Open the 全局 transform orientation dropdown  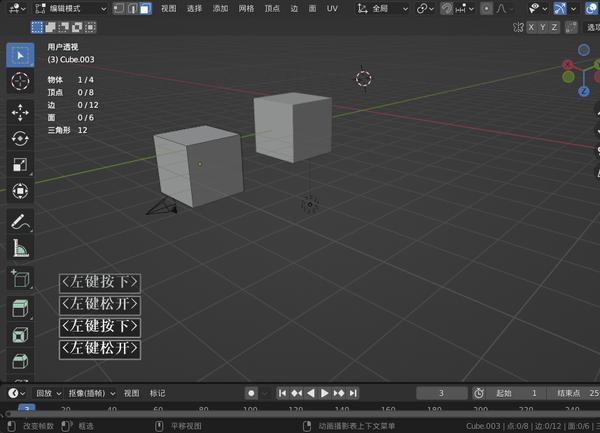pyautogui.click(x=382, y=8)
